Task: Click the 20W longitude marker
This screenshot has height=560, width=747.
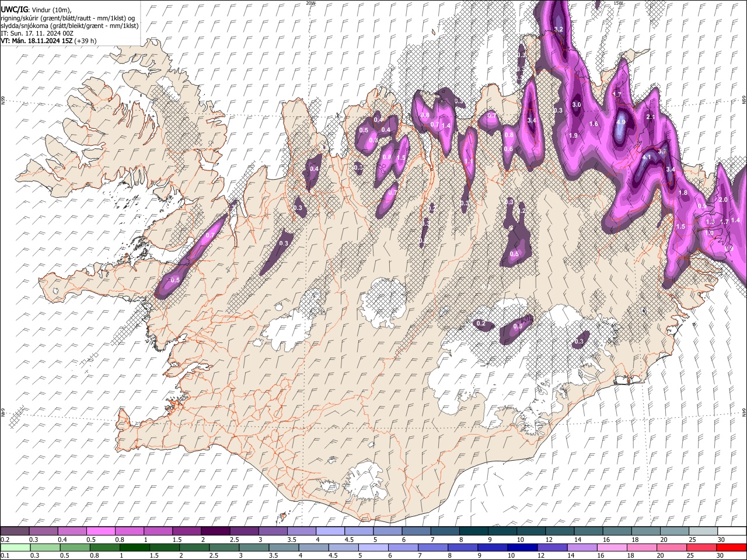Action: pyautogui.click(x=311, y=3)
